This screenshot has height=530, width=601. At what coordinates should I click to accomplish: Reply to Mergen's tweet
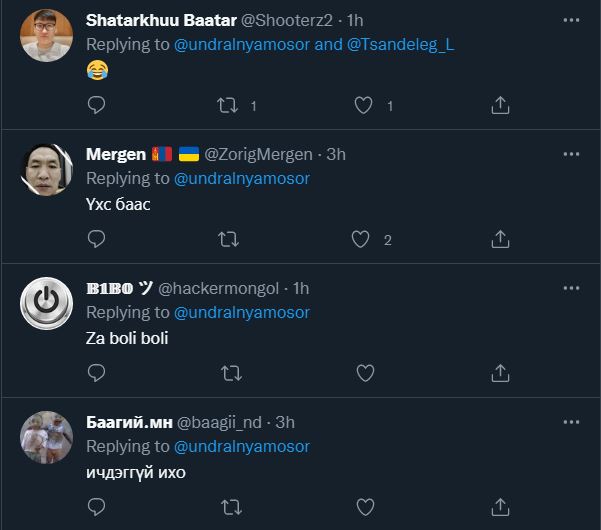tap(97, 239)
